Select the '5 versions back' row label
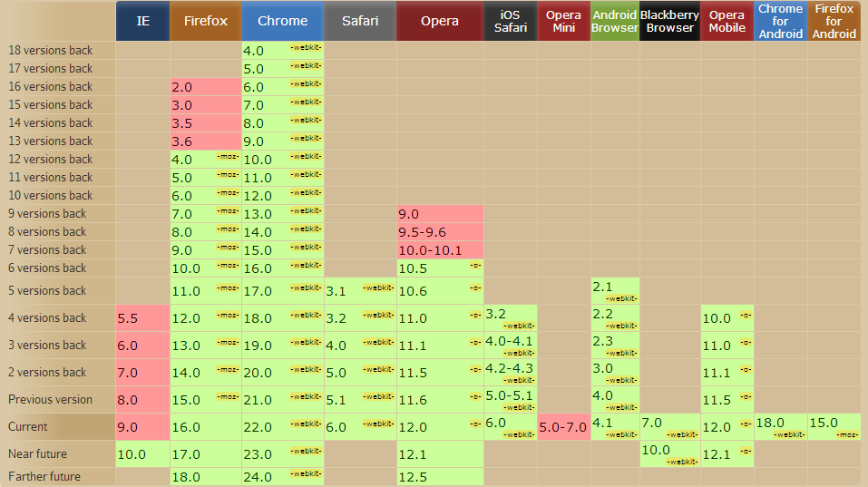The height and width of the screenshot is (487, 868). click(x=47, y=290)
